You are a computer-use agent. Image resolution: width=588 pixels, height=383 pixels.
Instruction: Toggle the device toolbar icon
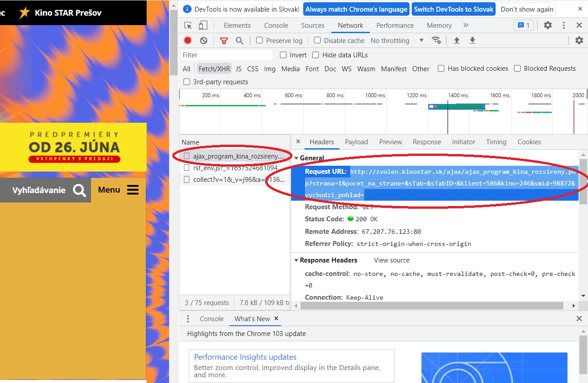click(x=203, y=26)
